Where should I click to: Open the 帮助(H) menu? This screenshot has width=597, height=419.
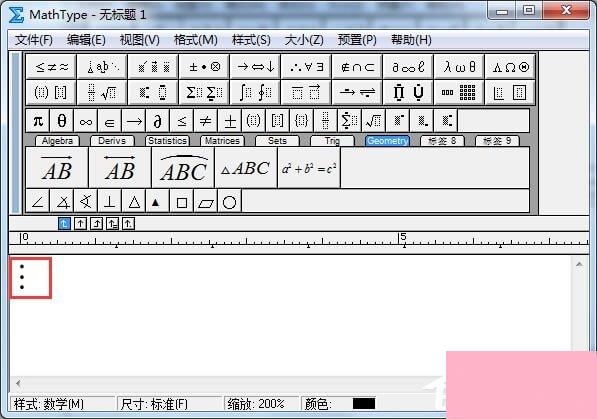pyautogui.click(x=411, y=40)
